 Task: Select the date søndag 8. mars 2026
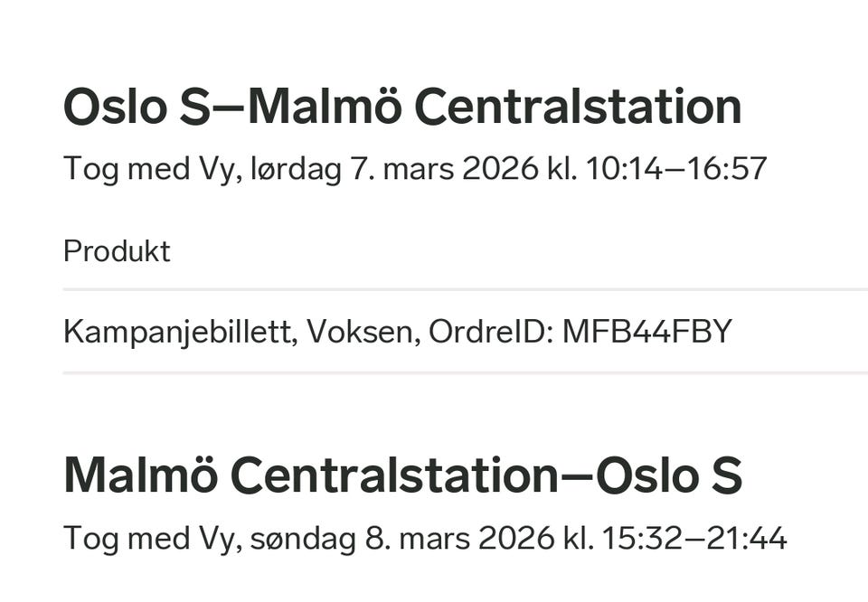401,537
